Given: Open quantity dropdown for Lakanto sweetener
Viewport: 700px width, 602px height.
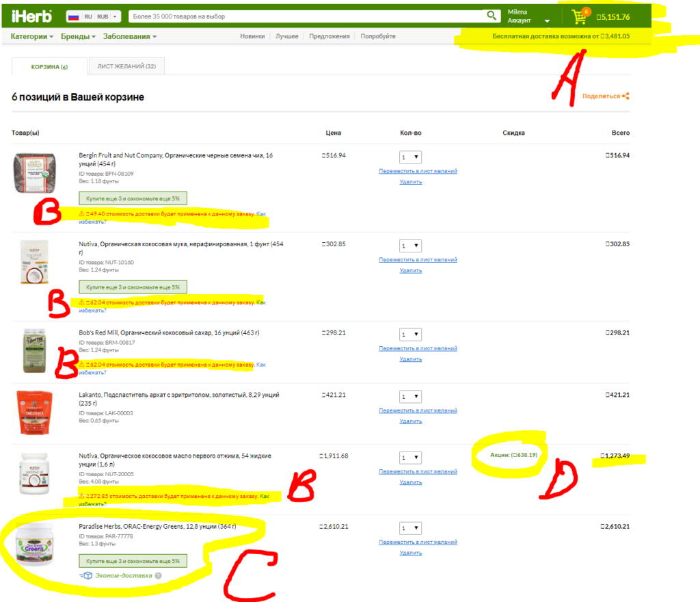Looking at the screenshot, I should [410, 397].
